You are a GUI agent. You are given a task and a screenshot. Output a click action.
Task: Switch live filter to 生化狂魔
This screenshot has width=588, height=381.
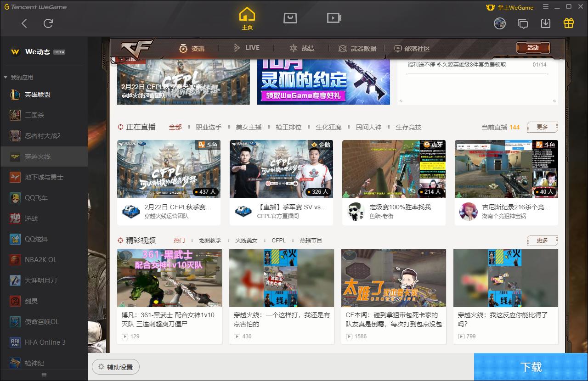(328, 127)
